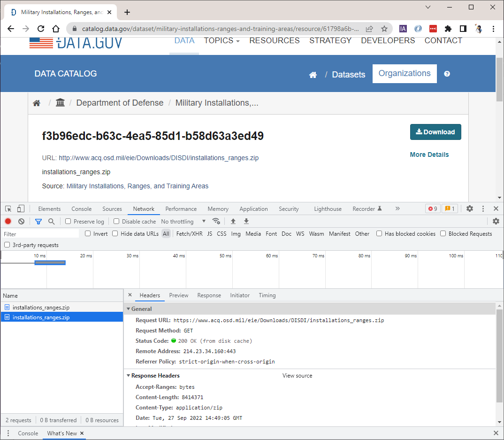Export HAR file via the download icon
Screen dimensions: 504x440
[246, 221]
